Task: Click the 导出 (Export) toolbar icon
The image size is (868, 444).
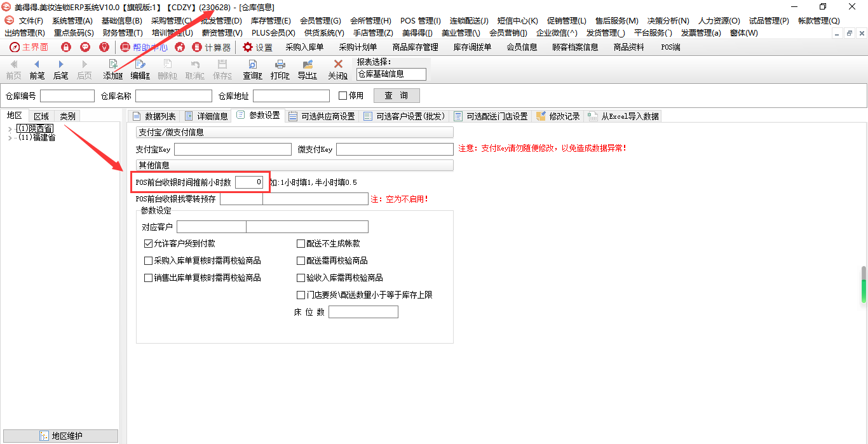Action: (308, 65)
